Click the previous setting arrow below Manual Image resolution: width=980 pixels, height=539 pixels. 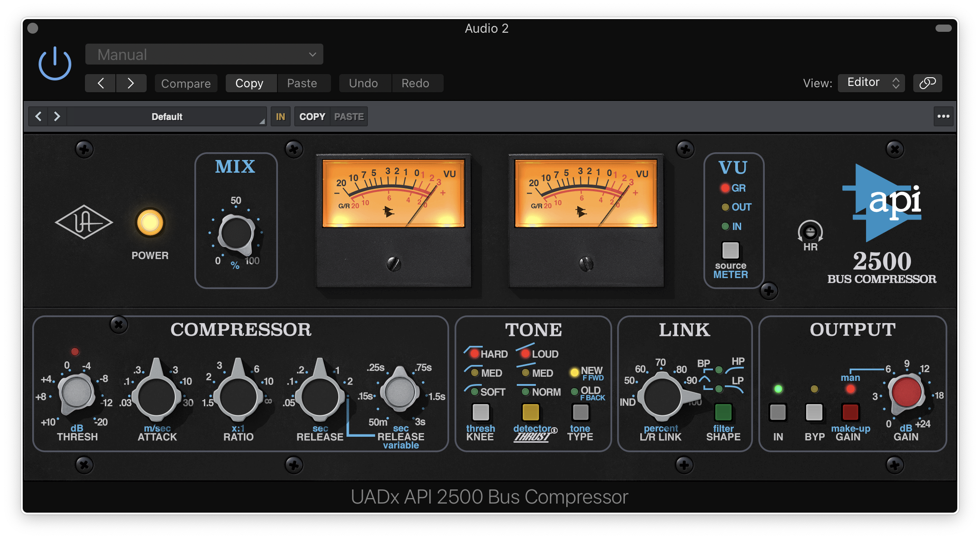100,83
